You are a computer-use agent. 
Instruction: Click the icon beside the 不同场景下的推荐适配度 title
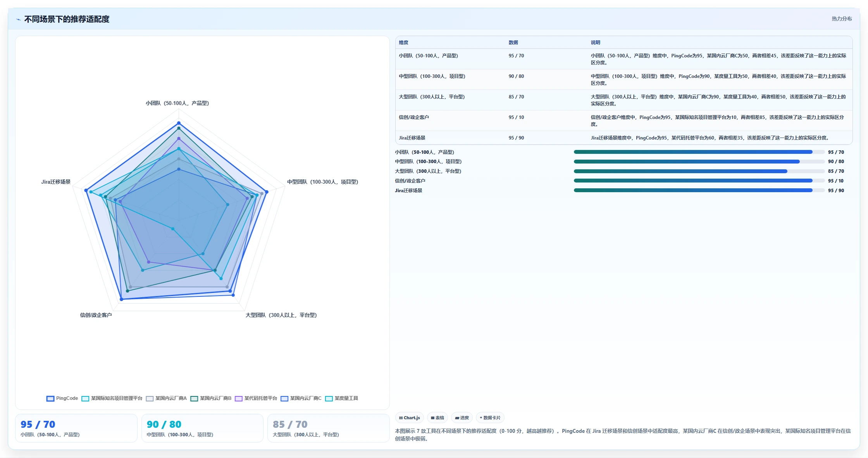(18, 19)
